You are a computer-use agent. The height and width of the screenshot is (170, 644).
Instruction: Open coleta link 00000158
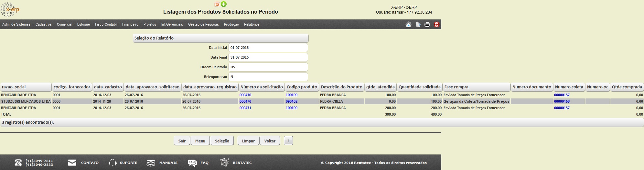point(562,101)
